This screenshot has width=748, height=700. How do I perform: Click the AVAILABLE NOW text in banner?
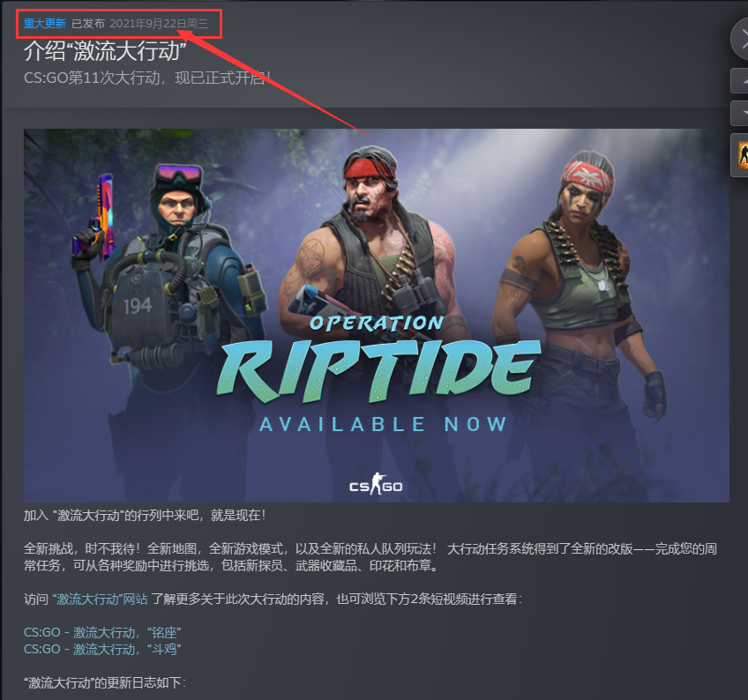point(383,424)
